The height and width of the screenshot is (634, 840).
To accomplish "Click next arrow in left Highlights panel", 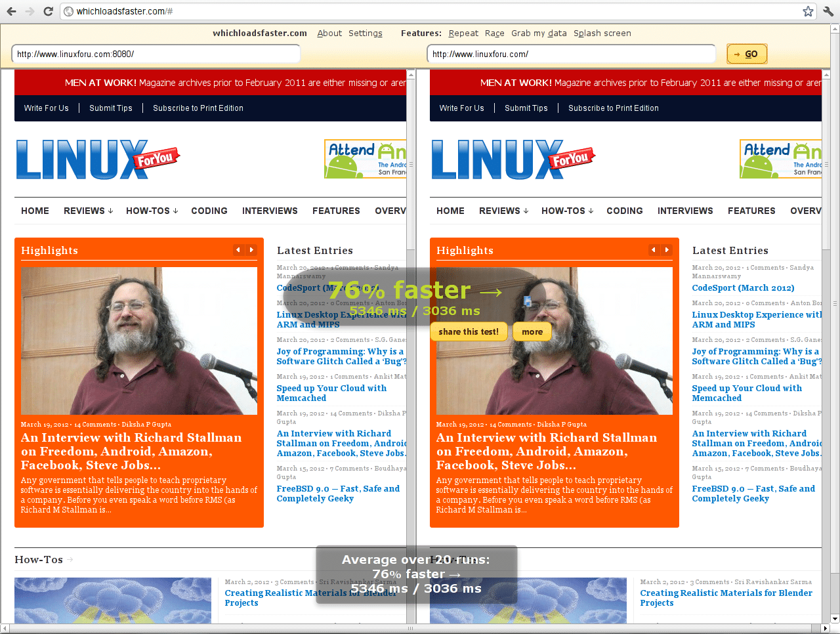I will 251,250.
